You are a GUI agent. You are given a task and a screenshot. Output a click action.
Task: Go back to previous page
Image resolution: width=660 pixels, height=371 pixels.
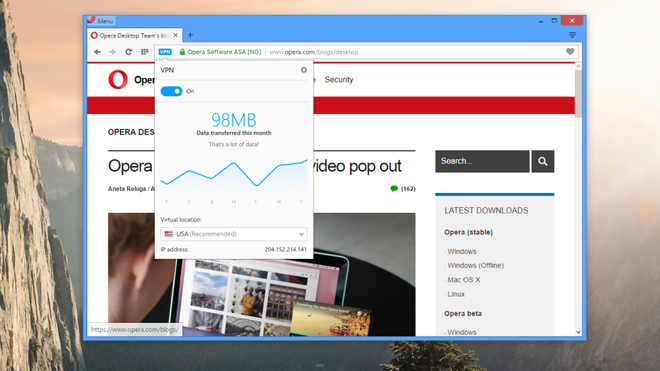click(x=97, y=52)
